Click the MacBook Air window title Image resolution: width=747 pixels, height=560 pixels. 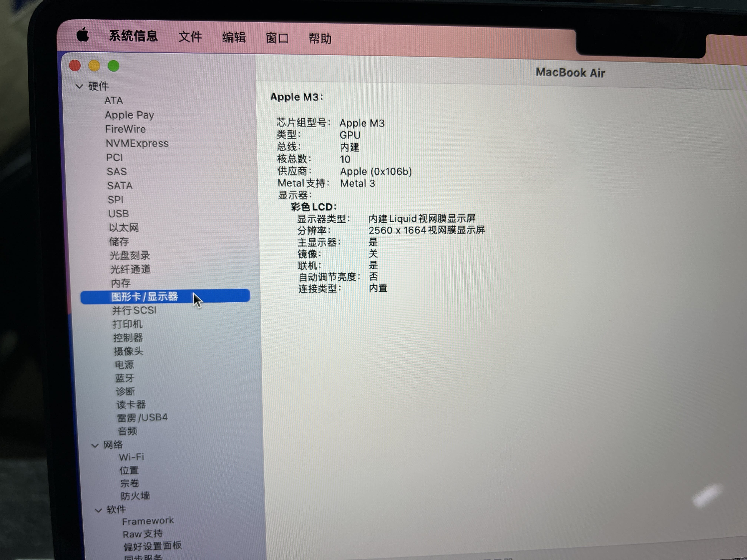point(570,73)
